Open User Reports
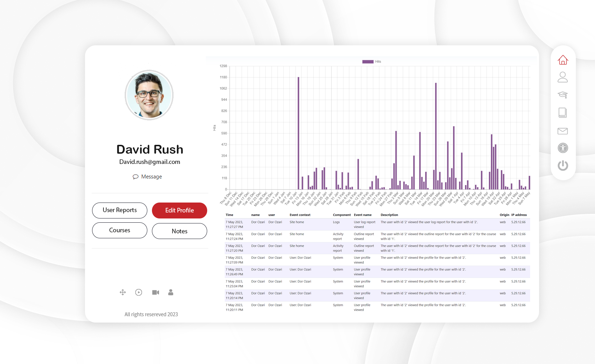 120,210
